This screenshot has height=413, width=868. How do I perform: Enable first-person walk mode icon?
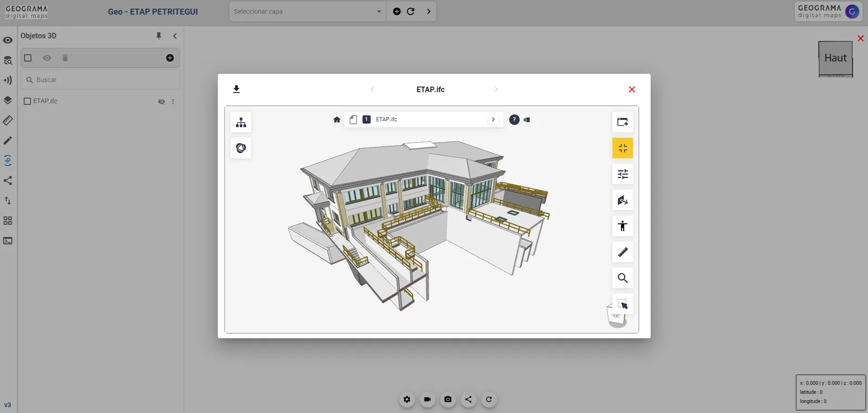coord(623,226)
